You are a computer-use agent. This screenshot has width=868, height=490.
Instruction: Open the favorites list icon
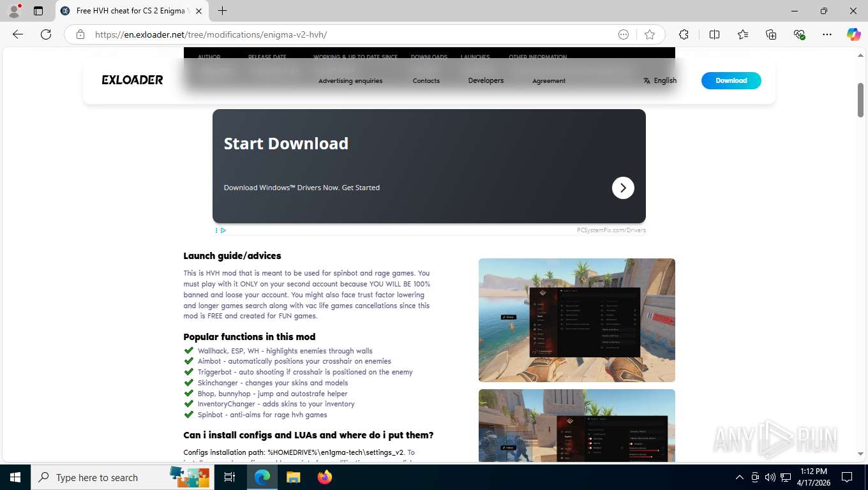click(743, 34)
